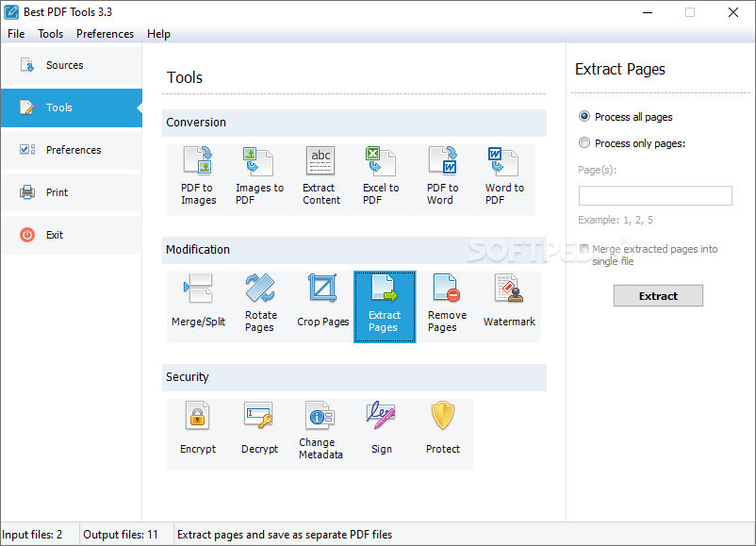This screenshot has height=546, width=756.
Task: Select the Tools sidebar item
Action: point(72,108)
